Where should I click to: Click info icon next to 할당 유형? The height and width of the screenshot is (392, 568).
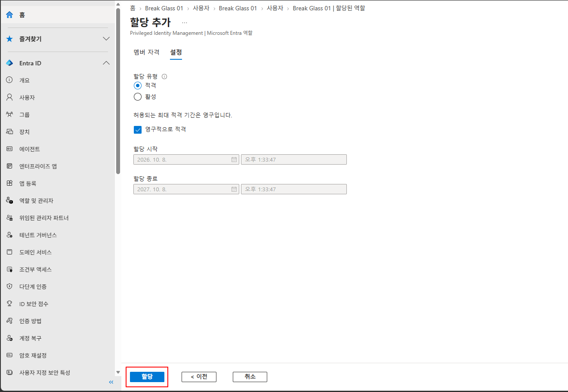pyautogui.click(x=164, y=77)
